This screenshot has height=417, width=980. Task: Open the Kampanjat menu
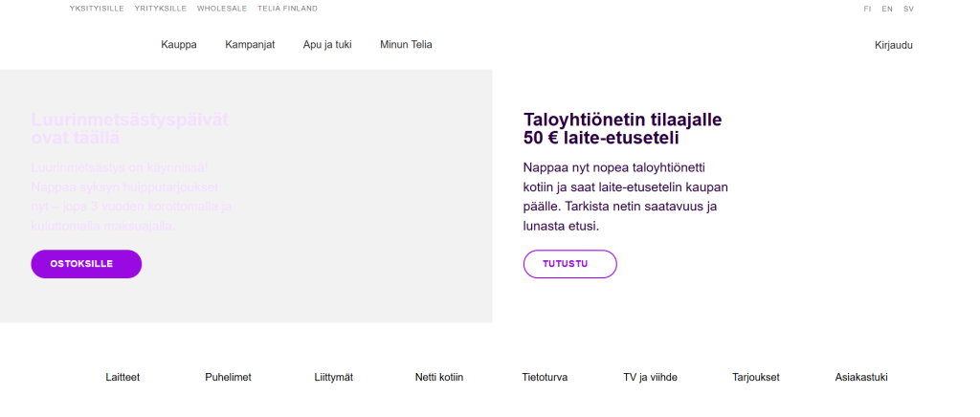click(250, 45)
